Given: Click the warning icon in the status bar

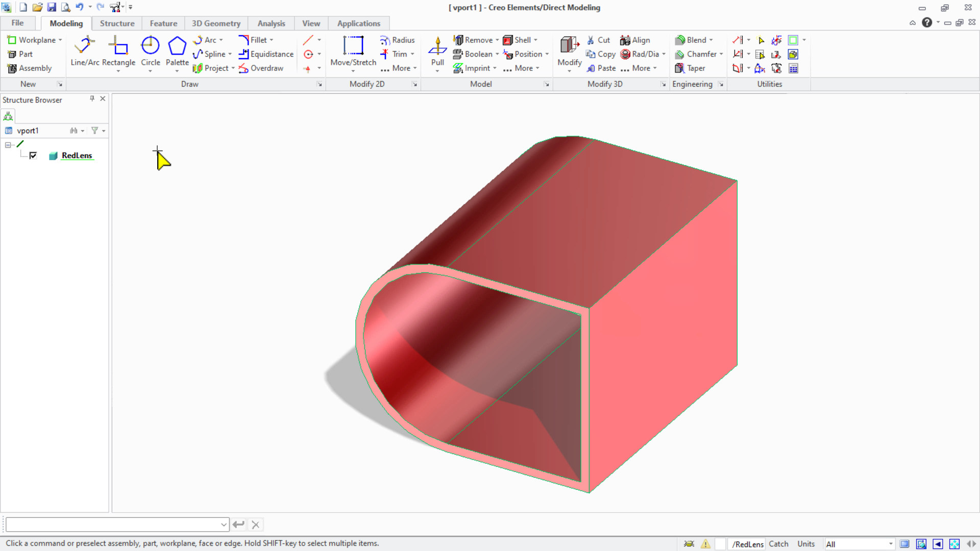Looking at the screenshot, I should [705, 544].
